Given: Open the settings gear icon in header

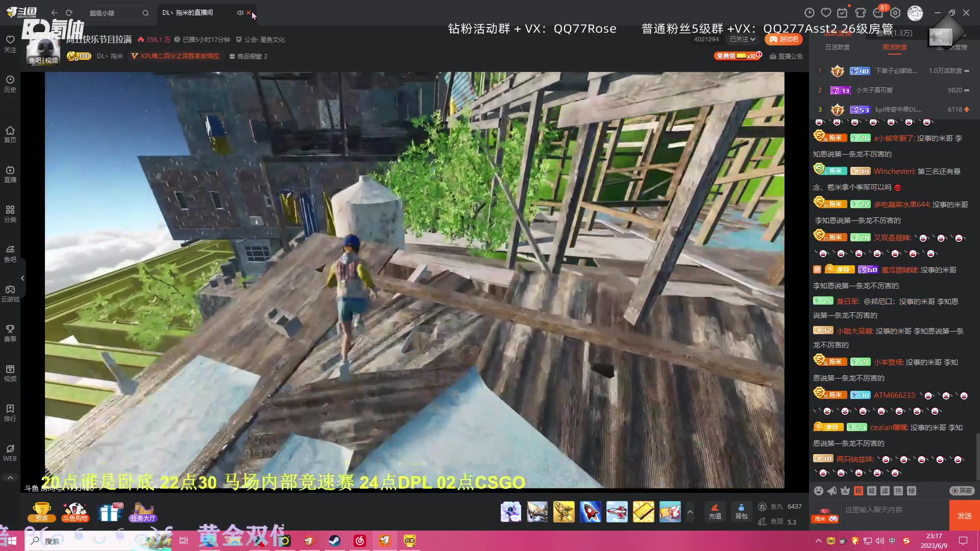Looking at the screenshot, I should (895, 13).
